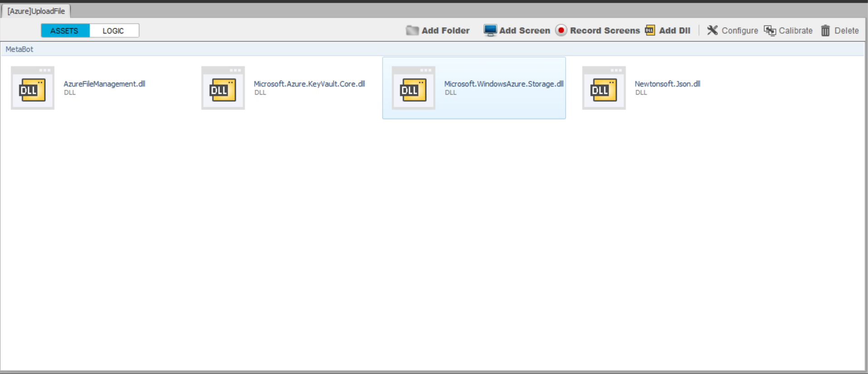Click the Microsoft.WindowsAzure.Storage.dll file name

504,84
